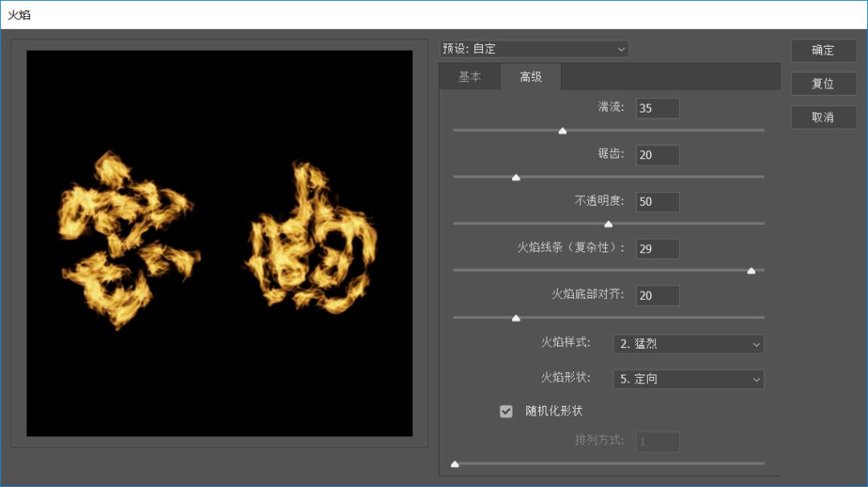The width and height of the screenshot is (868, 487).
Task: Click the 锯齿 slider handle
Action: click(516, 177)
